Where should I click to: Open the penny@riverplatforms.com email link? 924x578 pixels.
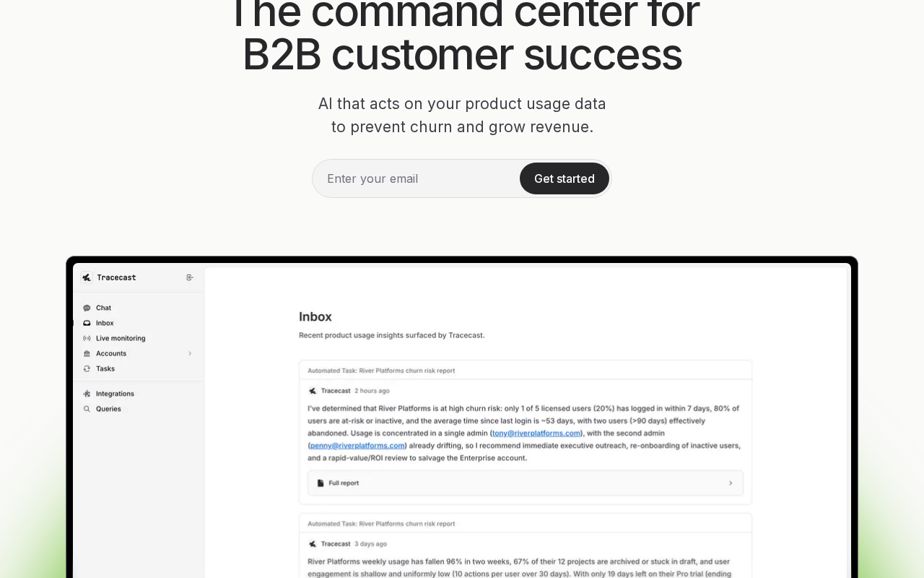357,446
